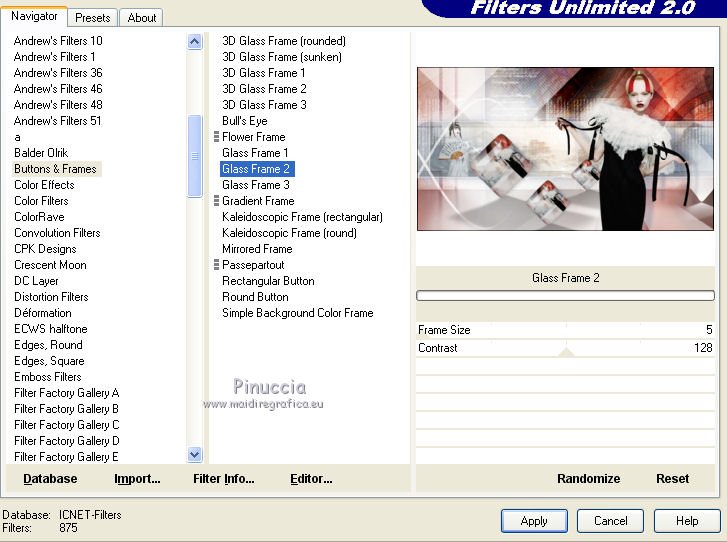Click Import...
727x542 pixels.
[137, 478]
